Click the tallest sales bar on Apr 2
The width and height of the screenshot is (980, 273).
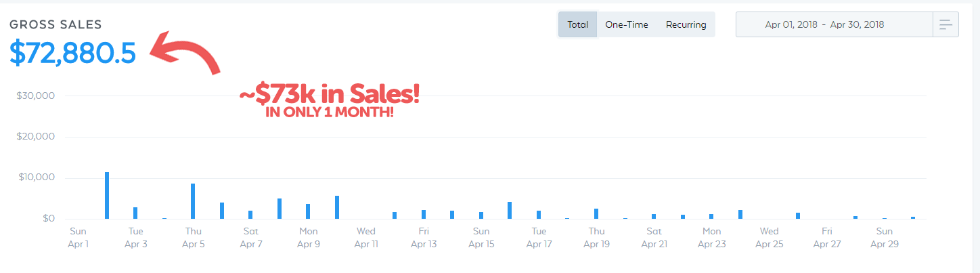tap(107, 195)
